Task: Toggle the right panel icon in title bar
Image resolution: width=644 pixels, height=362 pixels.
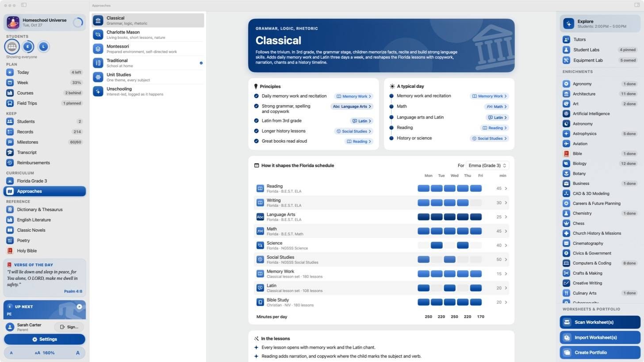Action: (637, 5)
